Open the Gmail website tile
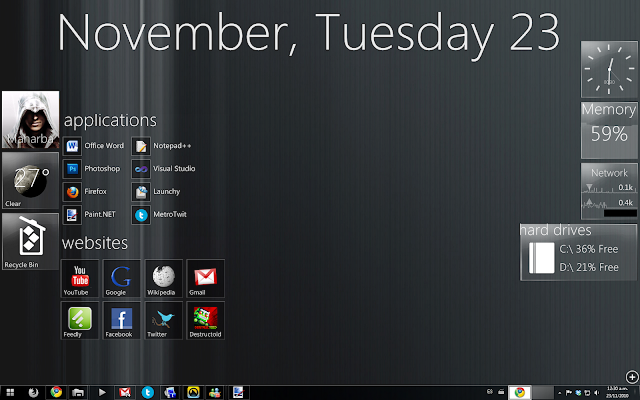Image resolution: width=640 pixels, height=400 pixels. tap(205, 278)
